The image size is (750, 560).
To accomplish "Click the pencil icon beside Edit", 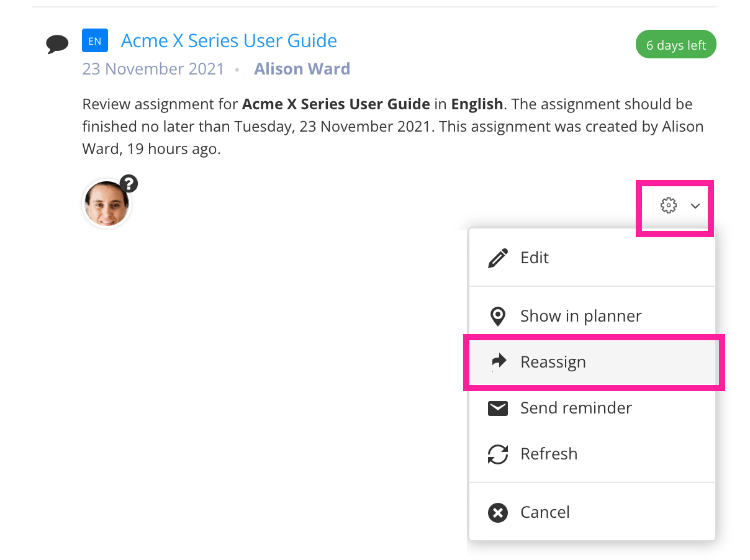I will (498, 257).
